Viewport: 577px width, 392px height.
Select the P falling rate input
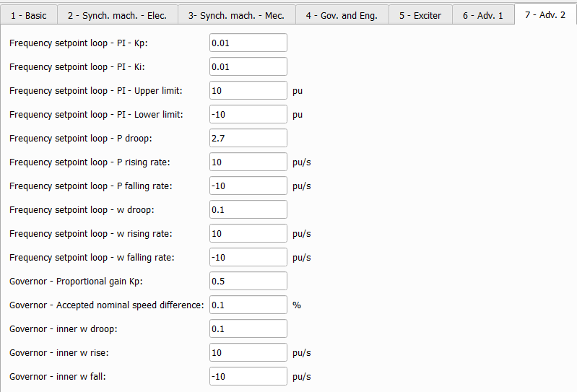pyautogui.click(x=248, y=186)
